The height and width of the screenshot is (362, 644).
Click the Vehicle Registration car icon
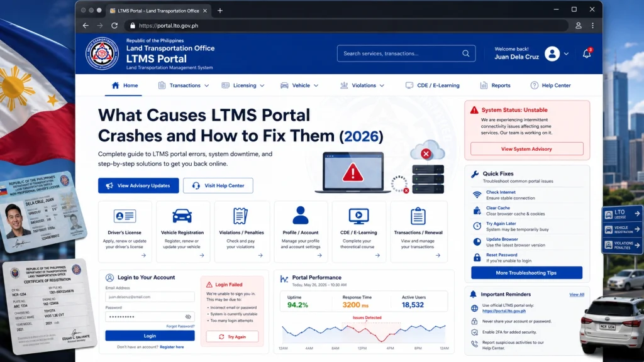(x=182, y=216)
